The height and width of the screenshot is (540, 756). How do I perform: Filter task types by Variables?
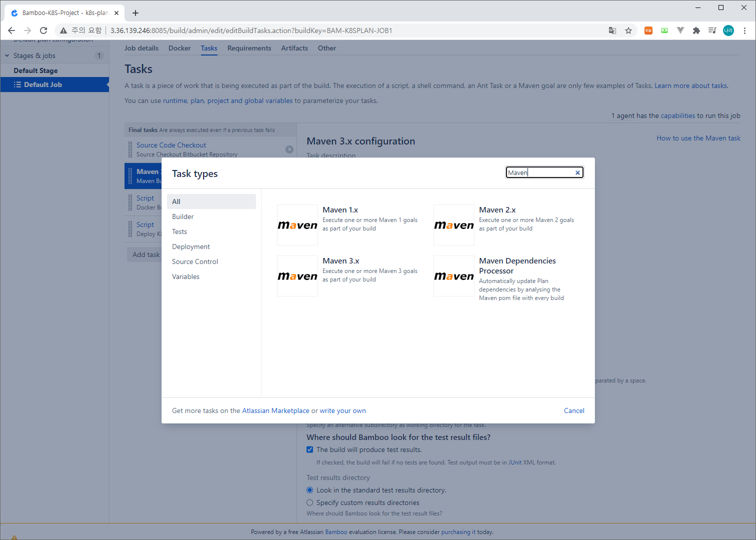pos(211,276)
